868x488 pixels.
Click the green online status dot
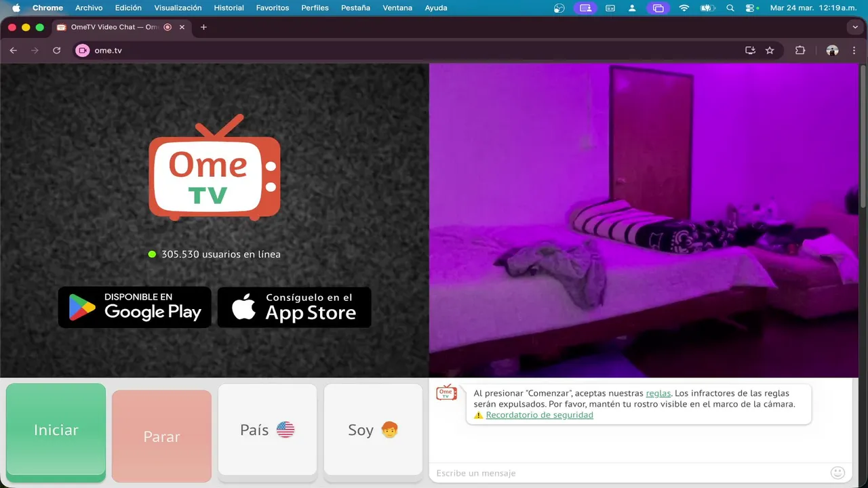152,254
